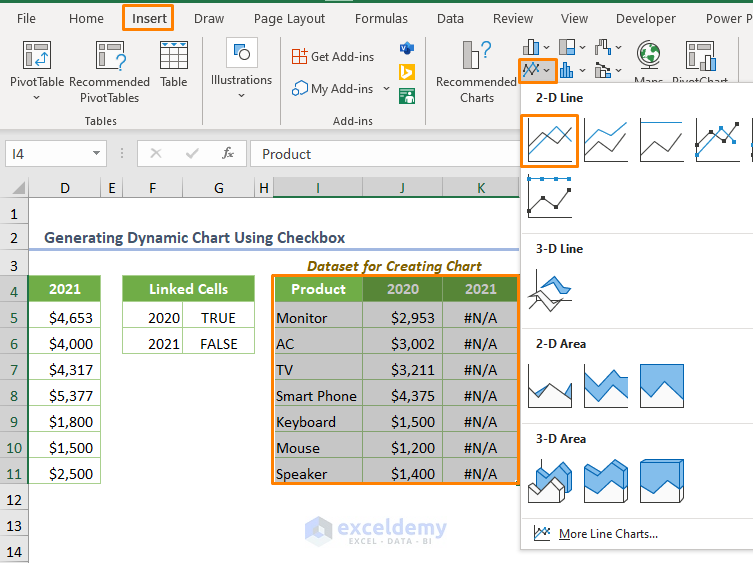Switch to the Formulas tab
Viewport: 753px width, 563px height.
[381, 18]
